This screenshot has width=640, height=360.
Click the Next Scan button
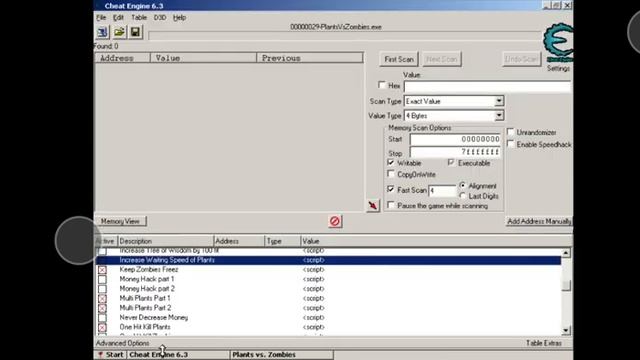click(x=442, y=59)
